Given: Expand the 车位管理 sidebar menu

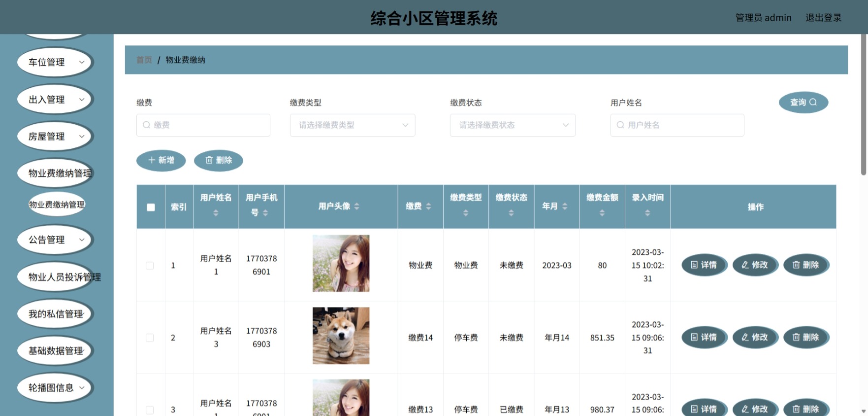Looking at the screenshot, I should 55,62.
